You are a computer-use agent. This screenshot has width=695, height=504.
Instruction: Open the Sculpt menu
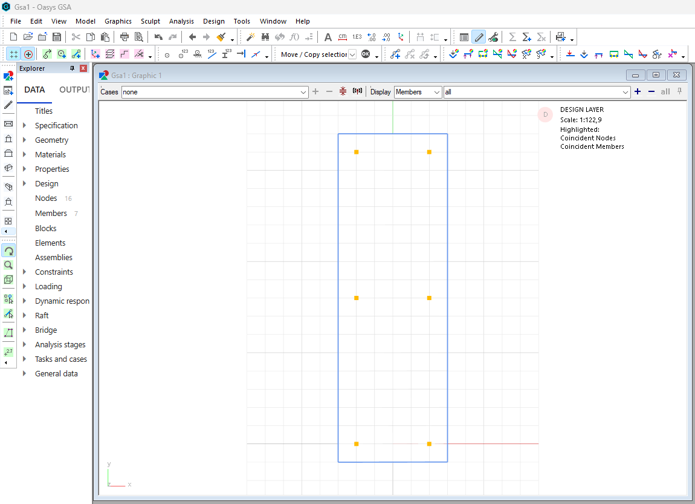coord(150,21)
